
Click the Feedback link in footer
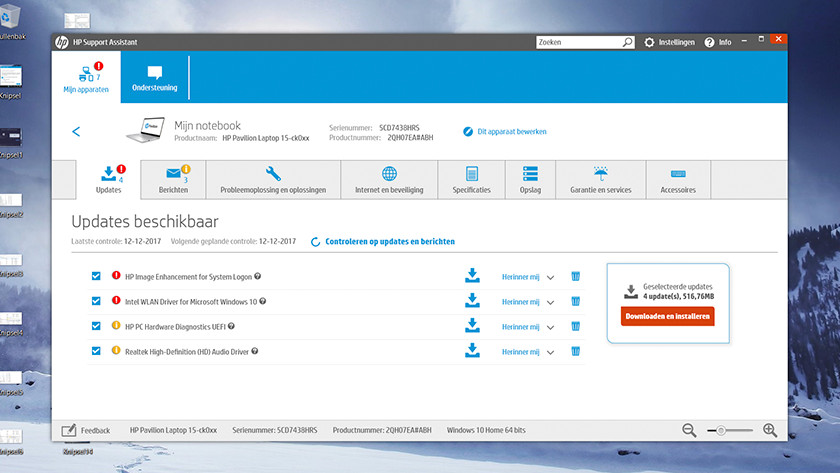tap(95, 430)
